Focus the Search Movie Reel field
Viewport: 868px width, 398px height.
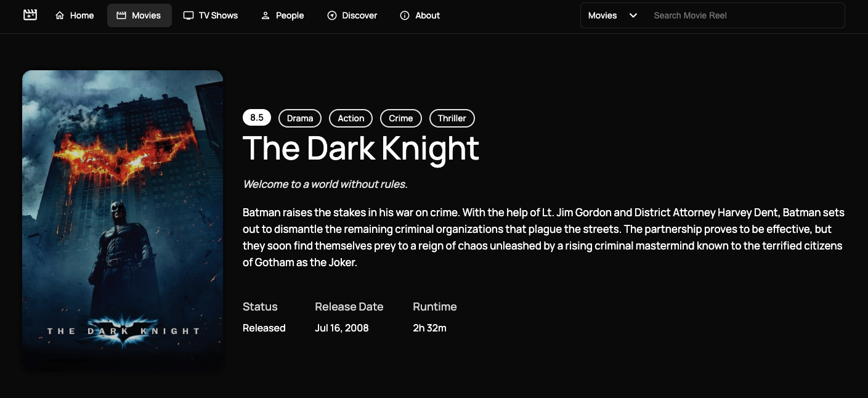click(x=744, y=15)
